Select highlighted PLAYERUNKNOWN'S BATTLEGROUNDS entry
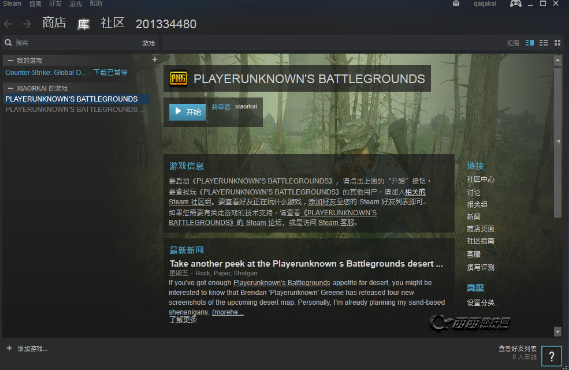The image size is (569, 370). (x=76, y=99)
